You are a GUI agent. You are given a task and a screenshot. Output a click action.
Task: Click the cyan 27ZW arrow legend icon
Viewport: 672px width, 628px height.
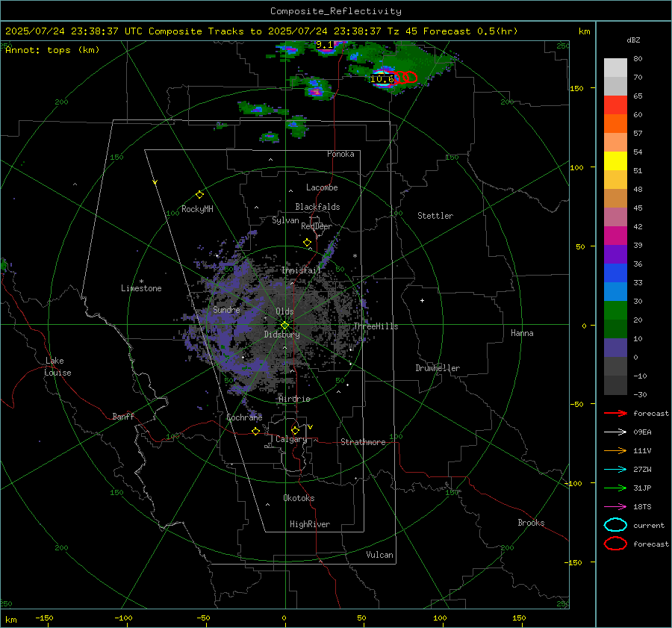tap(615, 470)
